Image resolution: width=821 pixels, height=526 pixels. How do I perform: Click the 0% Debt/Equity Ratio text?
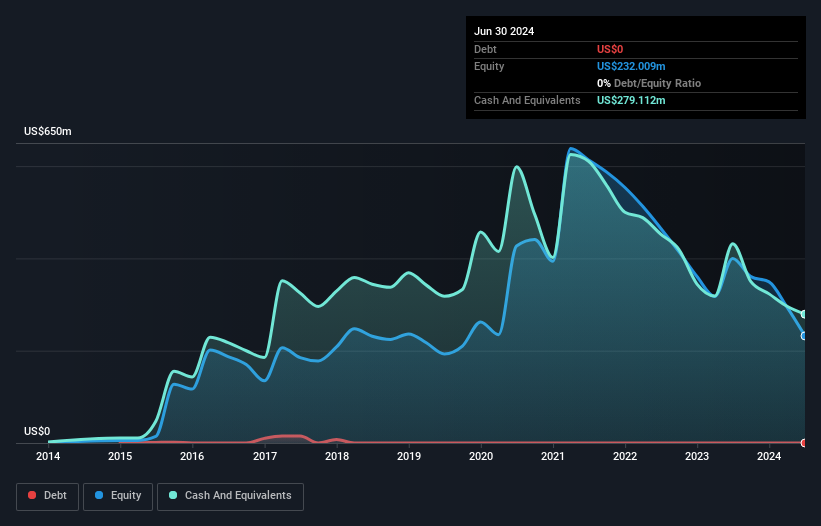point(649,83)
